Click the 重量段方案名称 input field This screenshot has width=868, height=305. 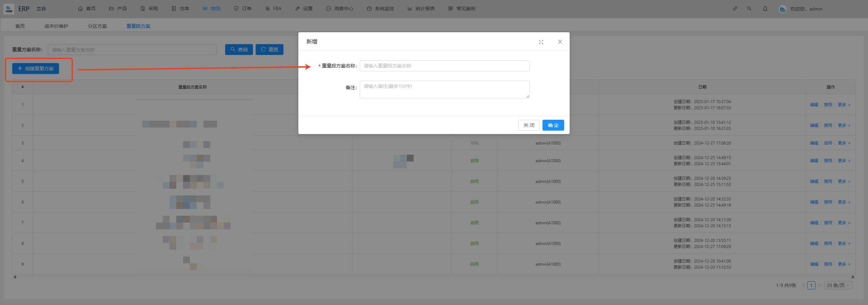click(444, 66)
